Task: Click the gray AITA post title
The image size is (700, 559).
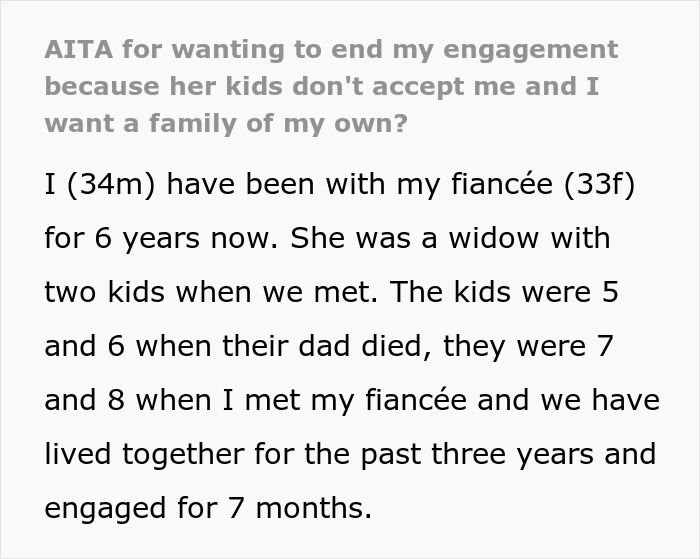Action: click(x=330, y=85)
